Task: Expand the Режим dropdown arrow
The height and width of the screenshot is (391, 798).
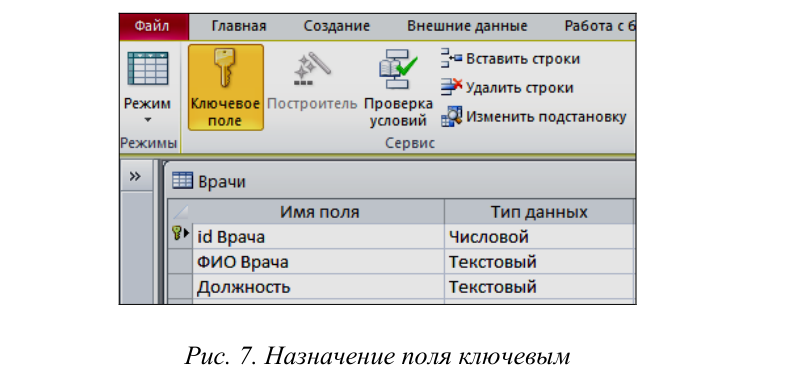Action: tap(148, 120)
